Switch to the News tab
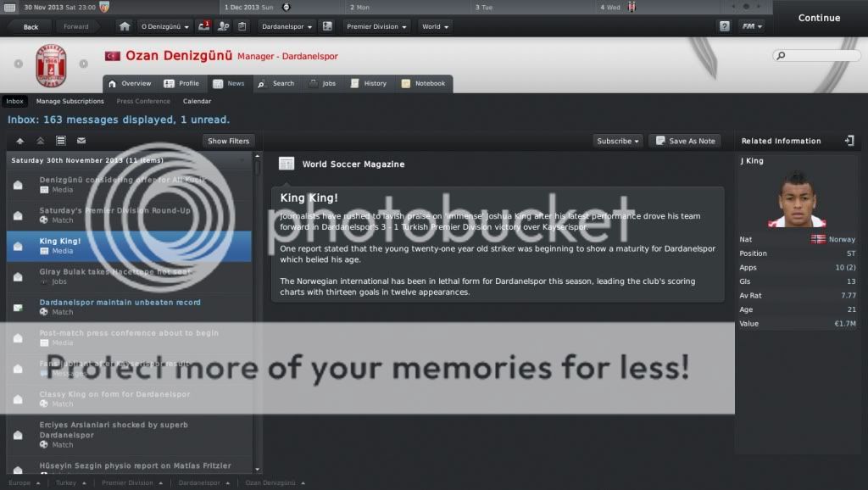The width and height of the screenshot is (868, 490). pyautogui.click(x=229, y=84)
